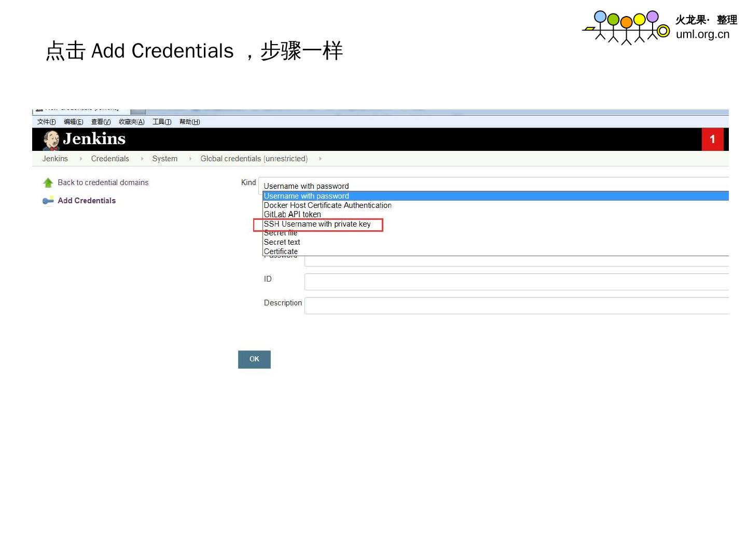Go to Credentials breadcrumb link
747x560 pixels.
click(x=110, y=159)
